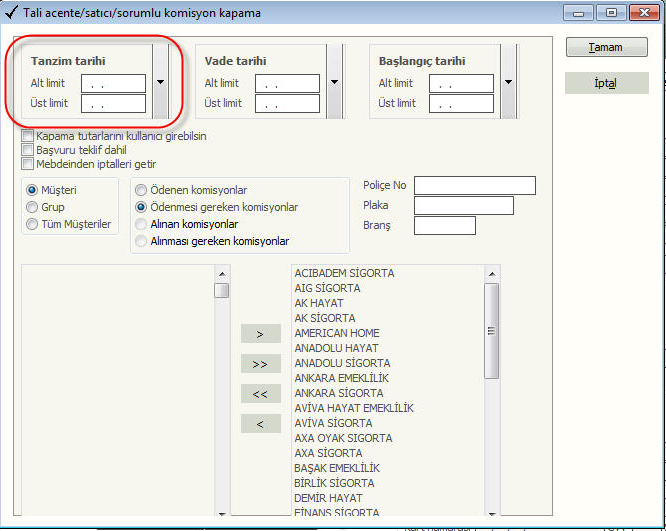Click the Plaka text field
This screenshot has width=666, height=531.
(463, 205)
